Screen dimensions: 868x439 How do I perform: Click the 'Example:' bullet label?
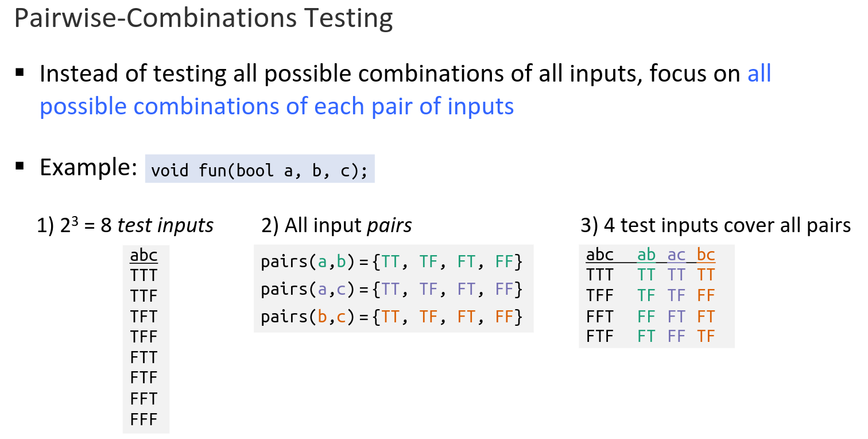point(87,168)
